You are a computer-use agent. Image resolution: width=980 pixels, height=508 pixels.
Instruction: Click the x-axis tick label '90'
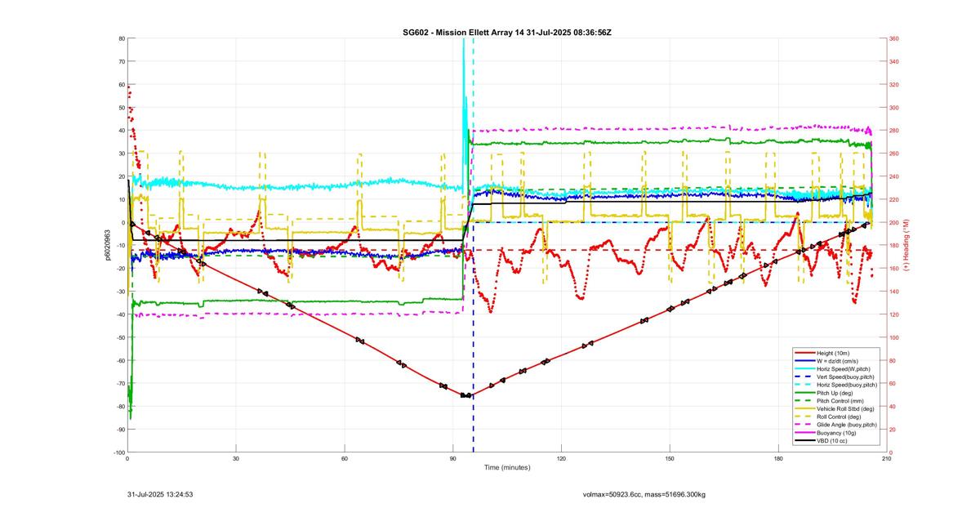point(452,458)
